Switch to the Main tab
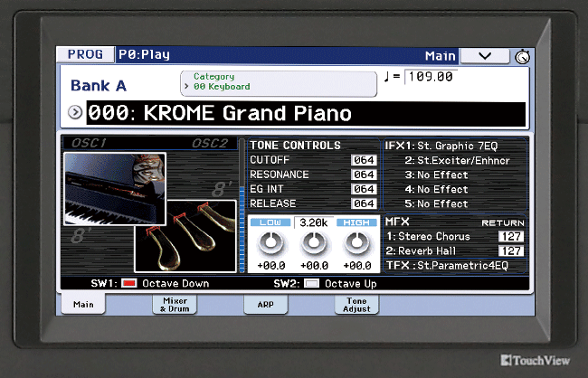Image resolution: width=588 pixels, height=378 pixels. (83, 304)
